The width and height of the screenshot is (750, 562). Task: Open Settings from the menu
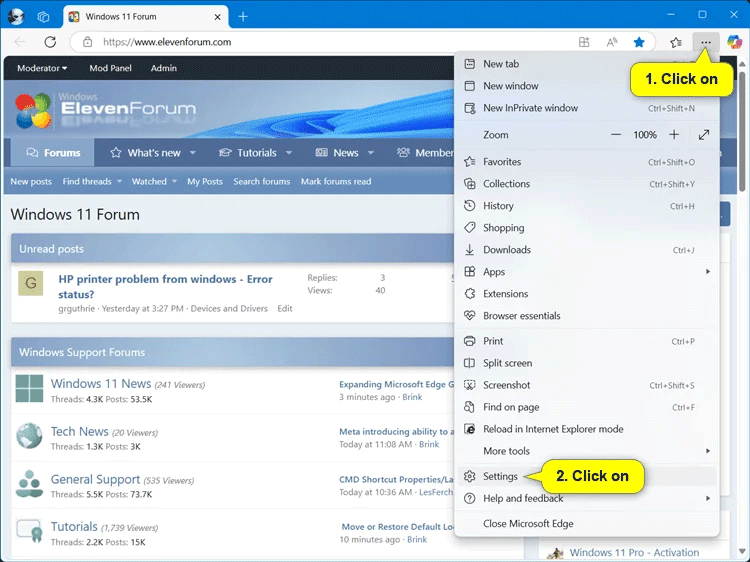coord(500,477)
